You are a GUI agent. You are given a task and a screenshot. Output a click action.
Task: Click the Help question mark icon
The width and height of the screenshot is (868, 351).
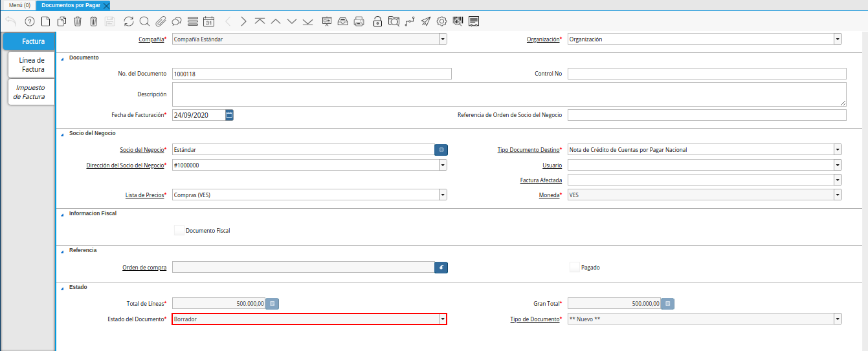point(29,21)
